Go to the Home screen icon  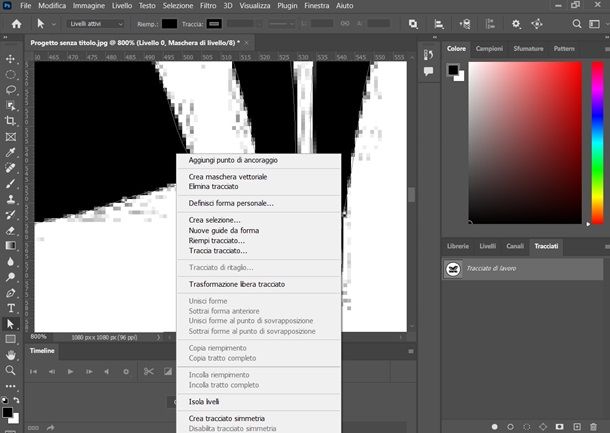(x=16, y=24)
